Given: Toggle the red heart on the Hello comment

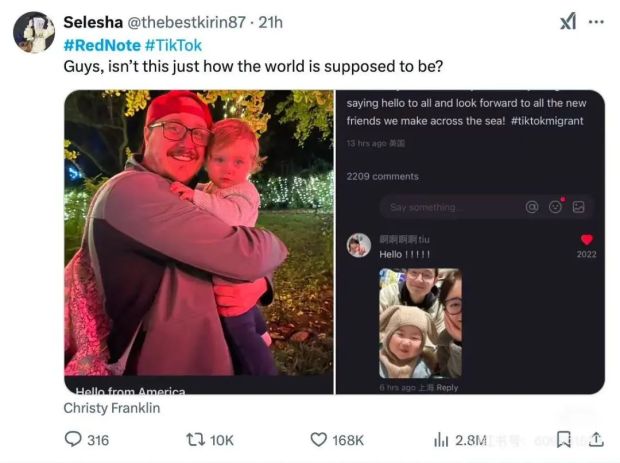Looking at the screenshot, I should click(x=586, y=240).
